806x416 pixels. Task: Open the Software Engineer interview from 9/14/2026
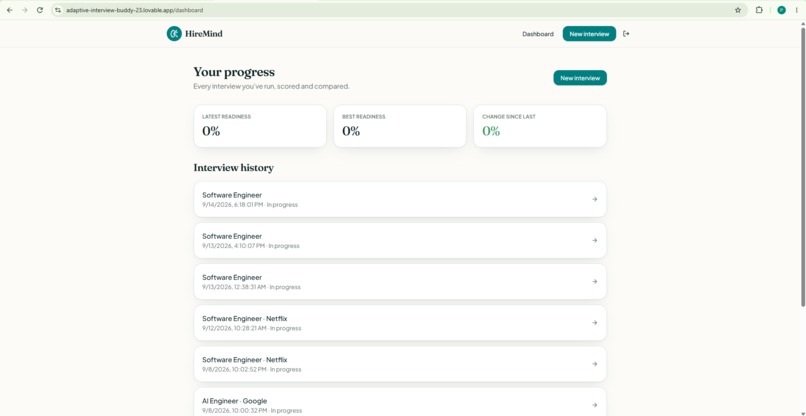click(x=400, y=200)
